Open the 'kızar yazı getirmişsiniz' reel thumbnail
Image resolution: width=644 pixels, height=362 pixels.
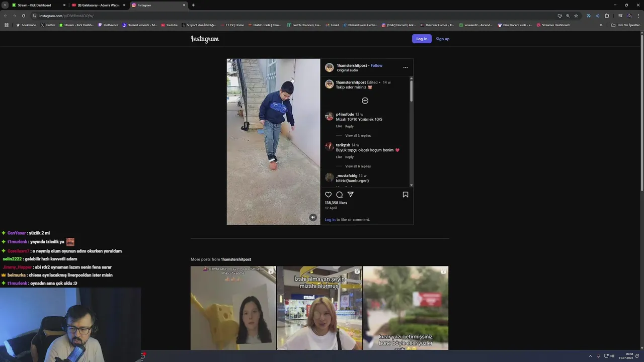(406, 308)
